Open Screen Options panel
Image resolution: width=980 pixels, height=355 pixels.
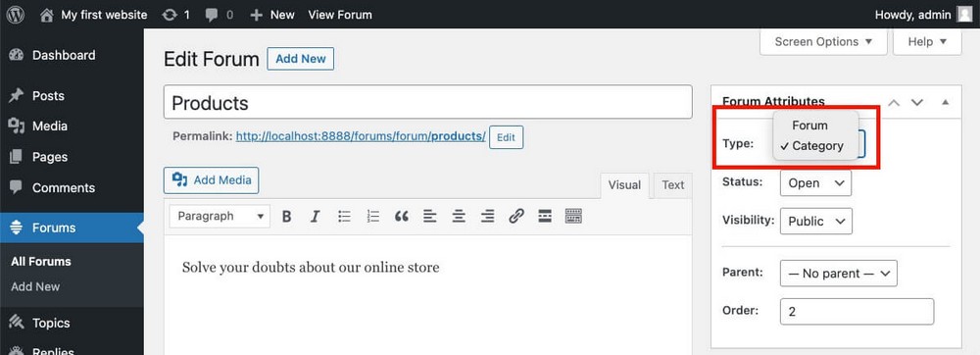coord(823,42)
